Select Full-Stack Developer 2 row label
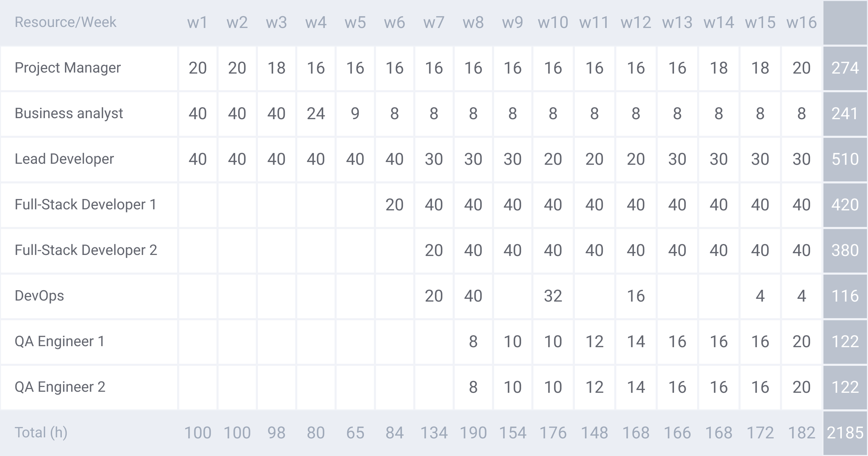Screen dimensions: 868x456 (x=86, y=250)
